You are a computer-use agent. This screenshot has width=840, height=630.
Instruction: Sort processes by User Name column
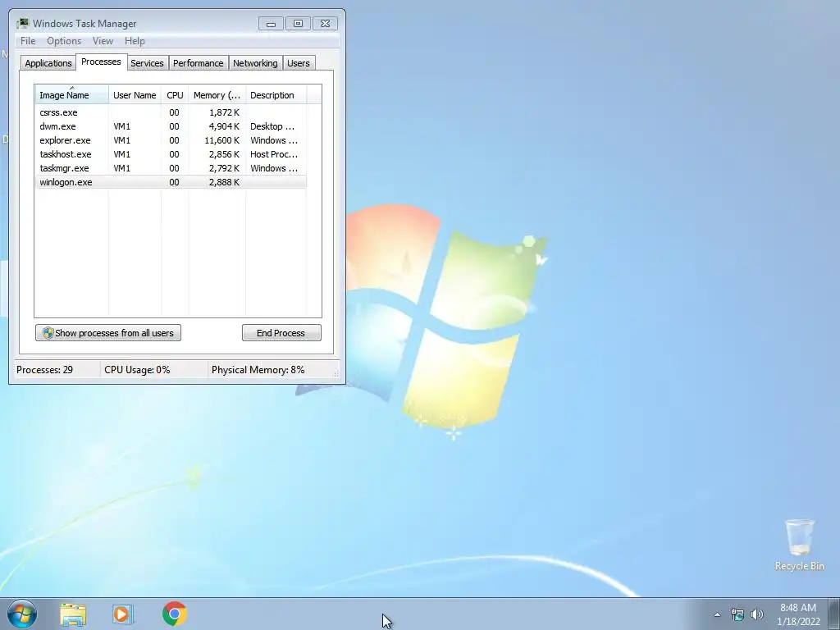[135, 95]
